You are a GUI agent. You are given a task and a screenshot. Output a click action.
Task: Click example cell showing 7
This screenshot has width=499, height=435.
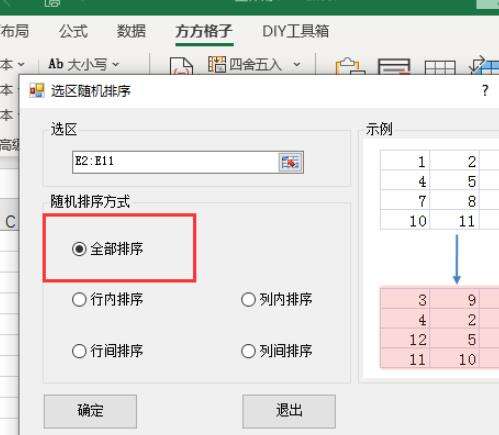(405, 201)
